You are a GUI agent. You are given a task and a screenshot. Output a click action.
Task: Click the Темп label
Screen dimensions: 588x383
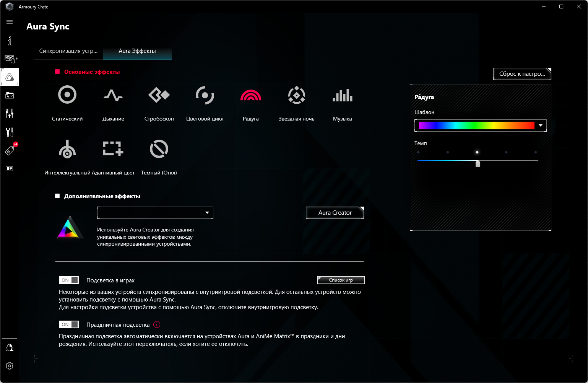(421, 143)
